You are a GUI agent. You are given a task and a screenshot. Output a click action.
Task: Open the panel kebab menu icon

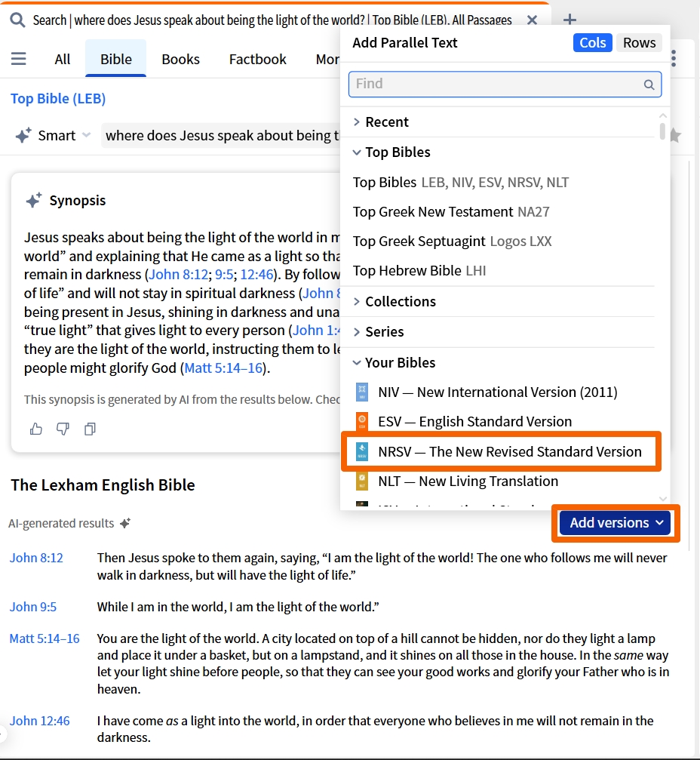(x=674, y=59)
